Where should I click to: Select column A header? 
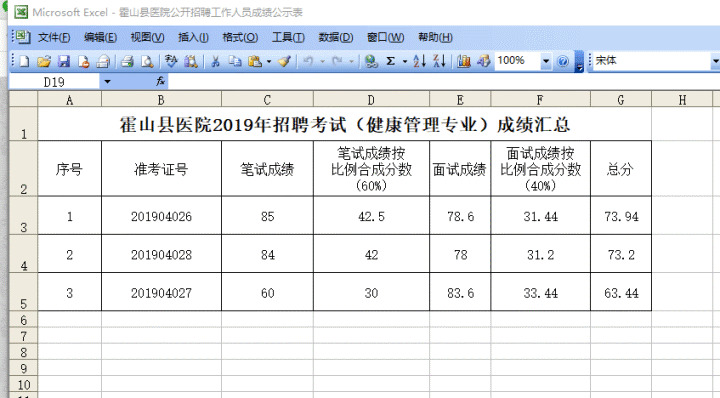click(x=69, y=100)
